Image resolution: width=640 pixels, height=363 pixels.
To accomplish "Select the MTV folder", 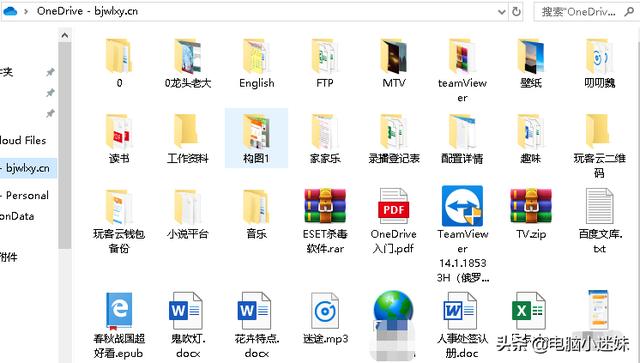I will tap(394, 63).
